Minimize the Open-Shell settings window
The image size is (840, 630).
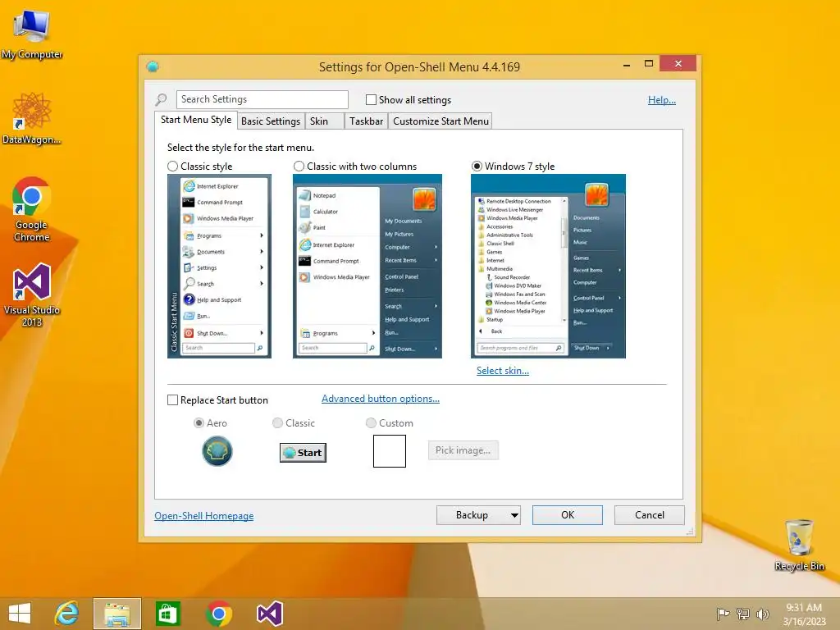(627, 64)
